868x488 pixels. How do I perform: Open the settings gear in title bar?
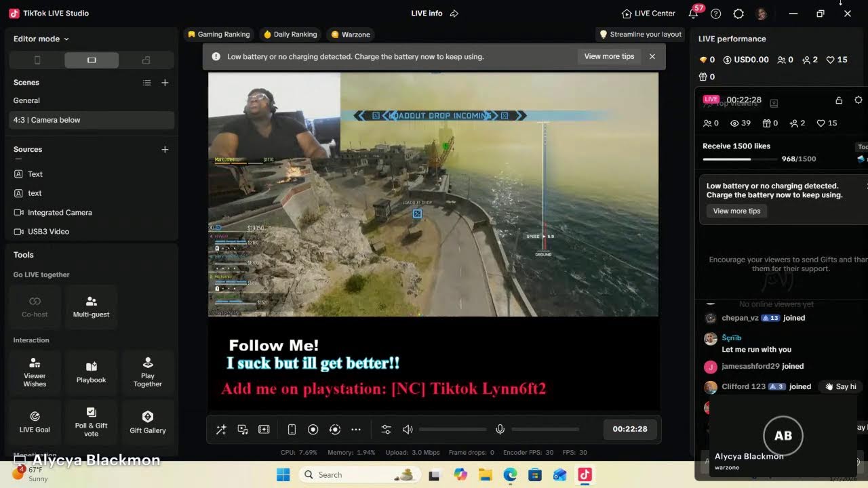click(739, 14)
